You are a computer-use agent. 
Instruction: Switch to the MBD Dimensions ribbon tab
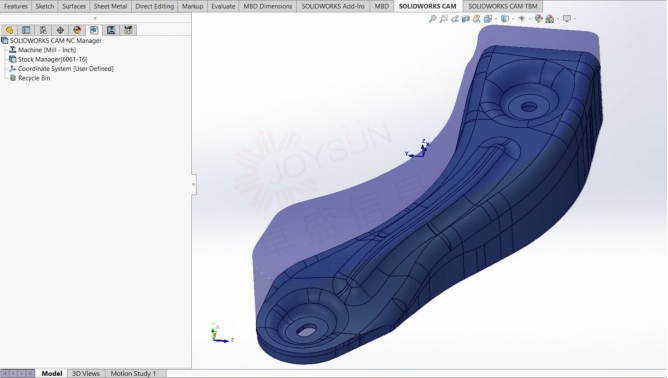[268, 6]
